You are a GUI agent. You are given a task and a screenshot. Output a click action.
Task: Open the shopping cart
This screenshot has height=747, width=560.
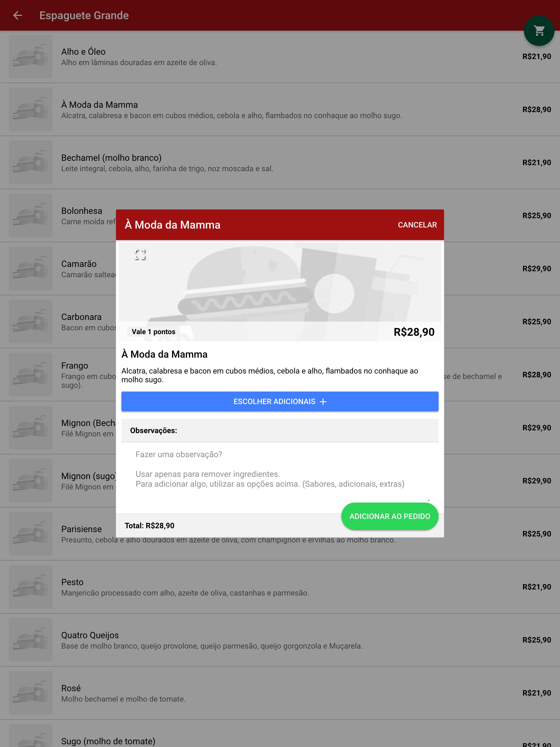click(539, 31)
